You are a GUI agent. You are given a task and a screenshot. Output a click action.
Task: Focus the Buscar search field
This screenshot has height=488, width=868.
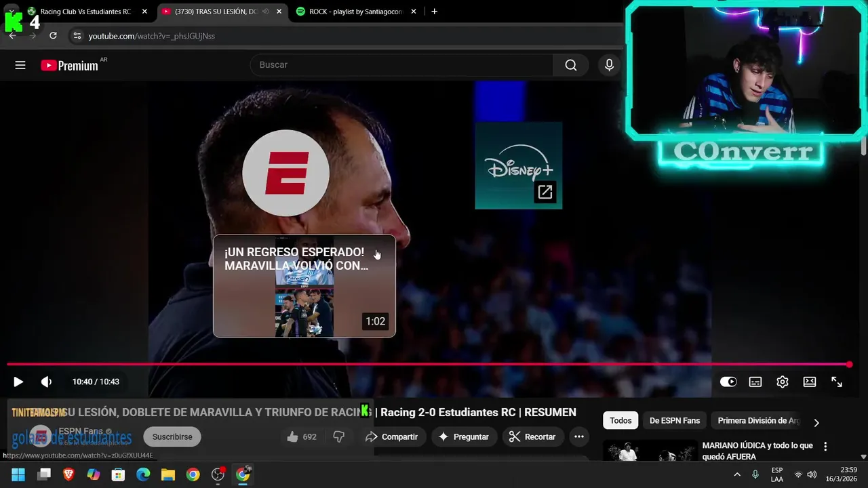[401, 65]
